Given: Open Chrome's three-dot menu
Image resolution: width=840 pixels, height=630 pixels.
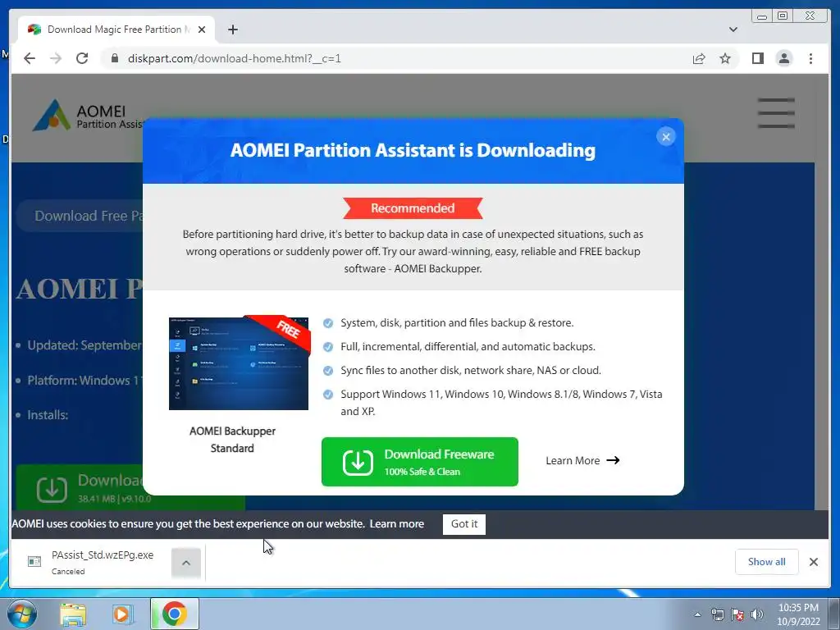Looking at the screenshot, I should point(810,58).
